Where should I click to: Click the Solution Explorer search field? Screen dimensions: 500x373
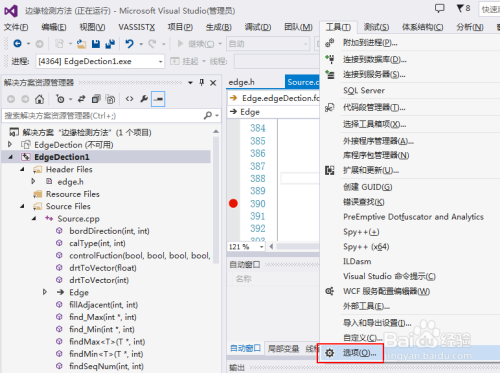point(102,116)
